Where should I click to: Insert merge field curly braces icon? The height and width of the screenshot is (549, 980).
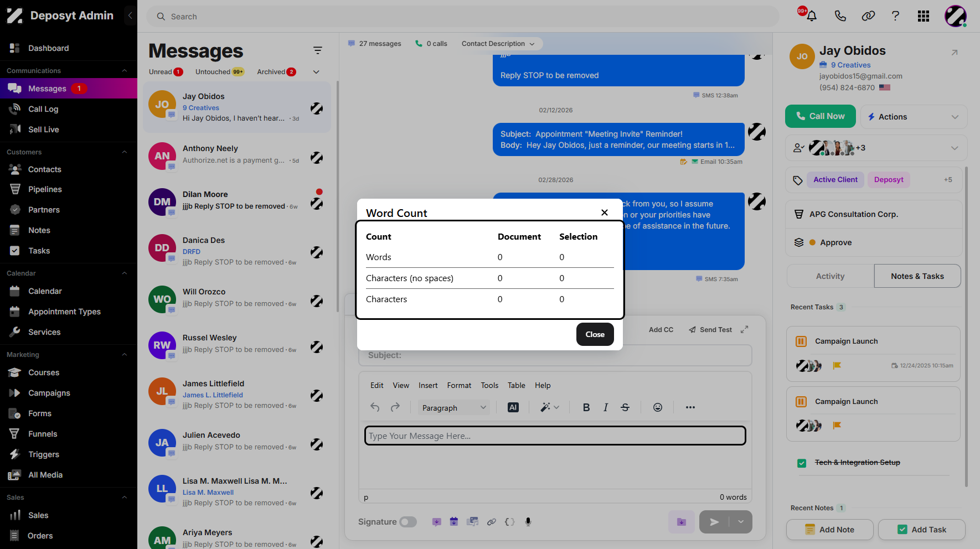(510, 521)
